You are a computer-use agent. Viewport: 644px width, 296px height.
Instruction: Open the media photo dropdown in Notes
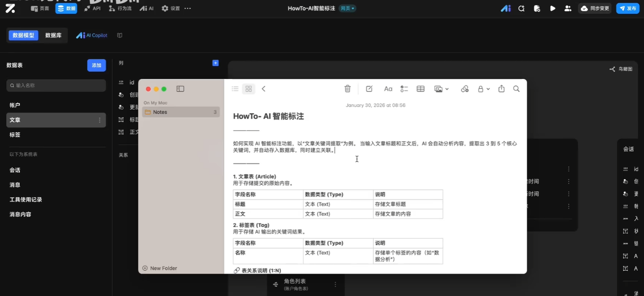(x=441, y=89)
